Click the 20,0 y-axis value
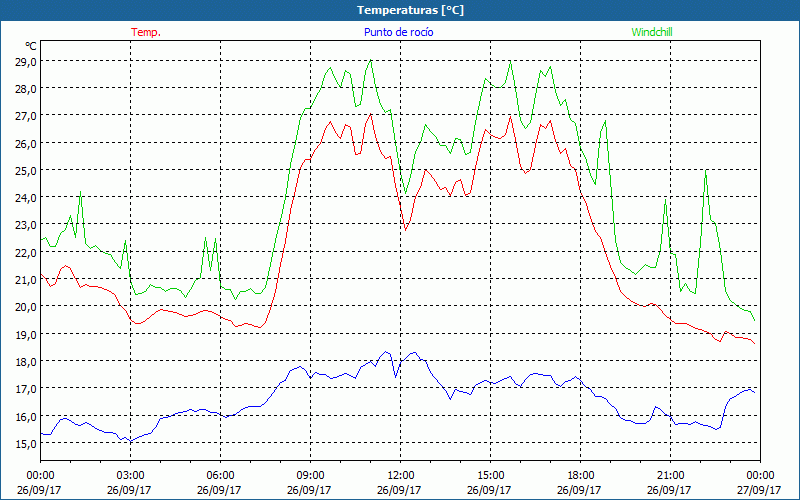 [25, 307]
